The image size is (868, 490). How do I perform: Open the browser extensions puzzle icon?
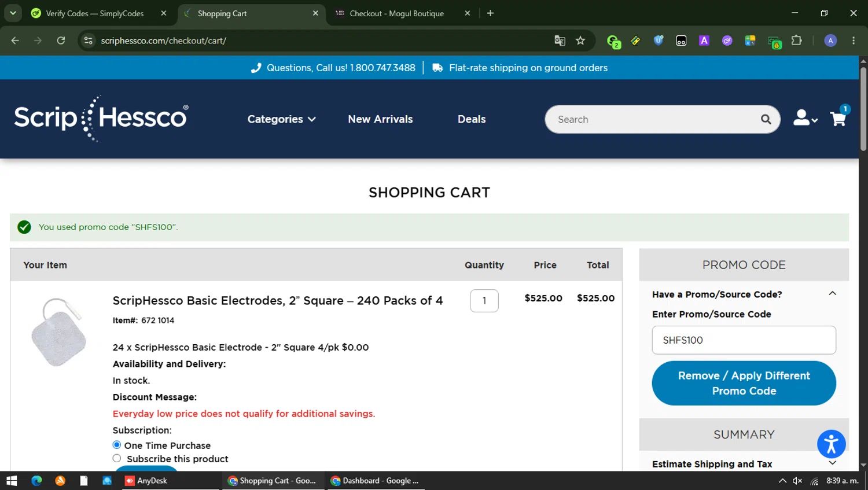(x=797, y=40)
